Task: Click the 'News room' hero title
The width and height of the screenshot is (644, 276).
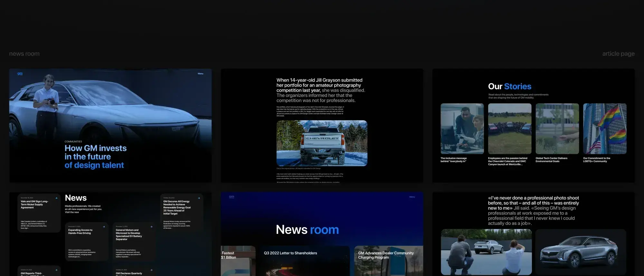Action: 307,230
